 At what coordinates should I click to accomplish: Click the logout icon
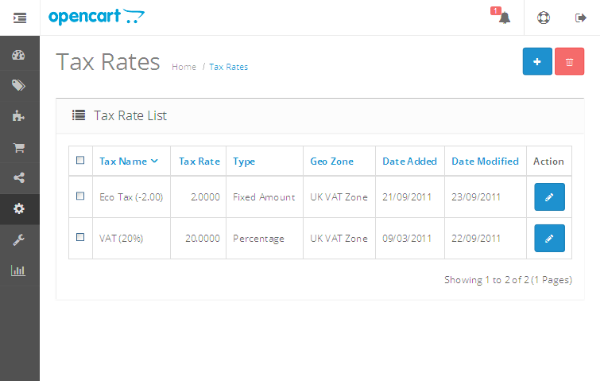[x=580, y=18]
